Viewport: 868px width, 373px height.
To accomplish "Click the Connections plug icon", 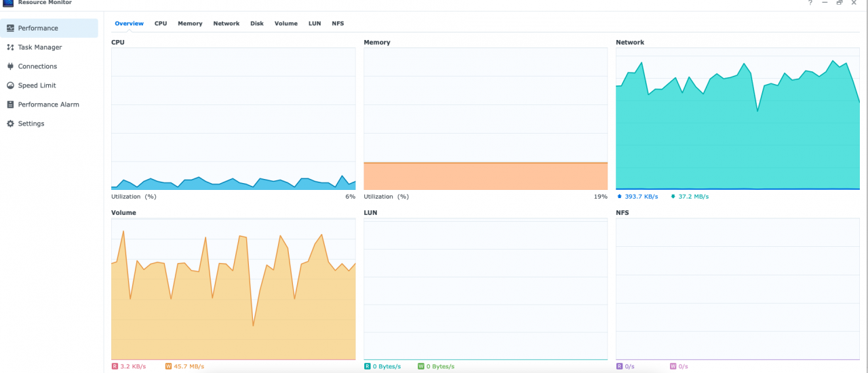I will [x=11, y=66].
